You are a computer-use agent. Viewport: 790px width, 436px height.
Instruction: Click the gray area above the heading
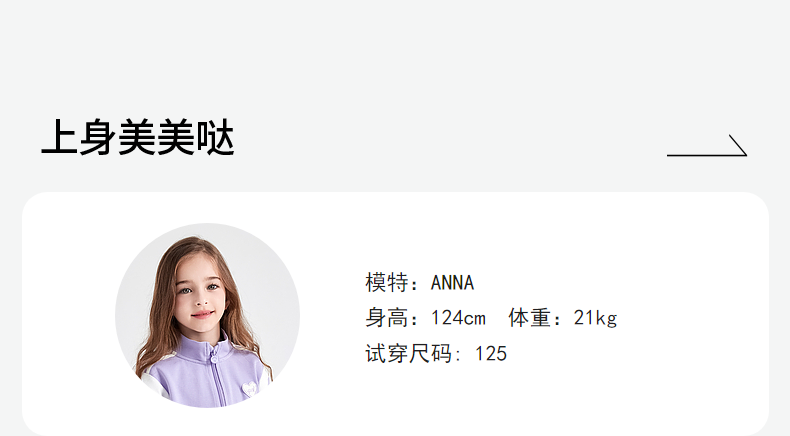click(395, 50)
